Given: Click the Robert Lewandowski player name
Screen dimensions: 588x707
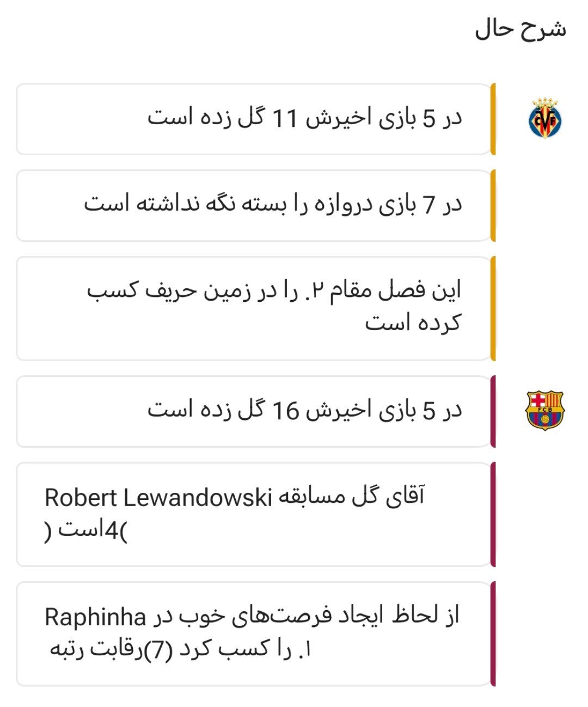Looking at the screenshot, I should coord(158,498).
